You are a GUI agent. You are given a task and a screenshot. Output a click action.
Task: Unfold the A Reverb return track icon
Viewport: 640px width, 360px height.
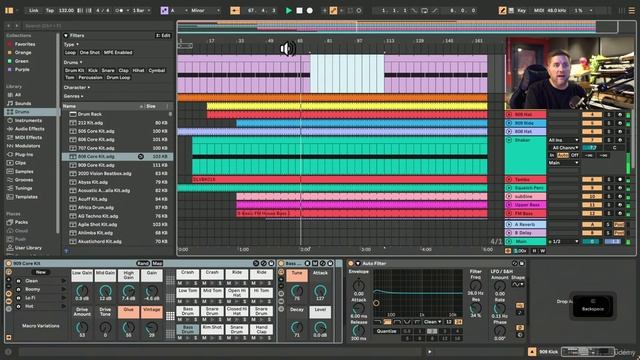pyautogui.click(x=509, y=224)
